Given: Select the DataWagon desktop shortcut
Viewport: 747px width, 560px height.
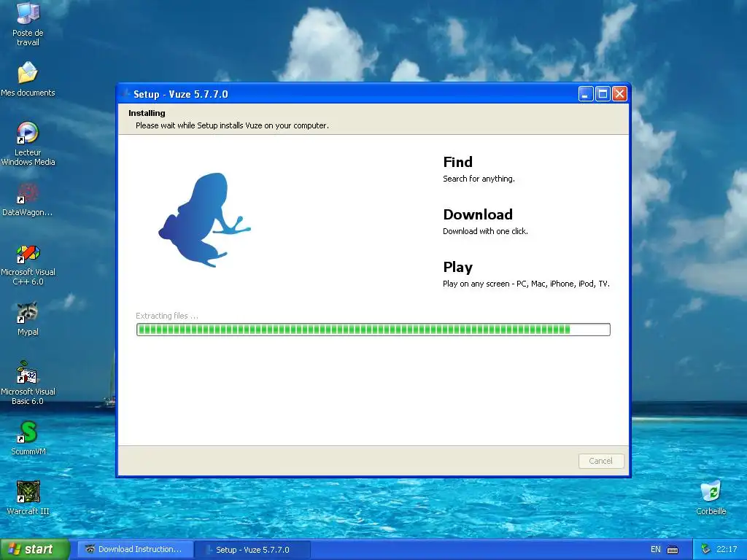Looking at the screenshot, I should tap(28, 200).
